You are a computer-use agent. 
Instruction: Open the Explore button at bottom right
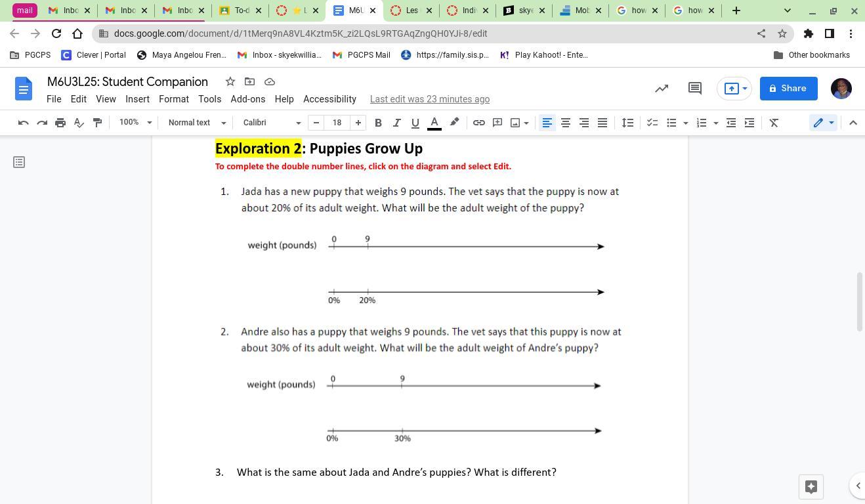pos(811,487)
